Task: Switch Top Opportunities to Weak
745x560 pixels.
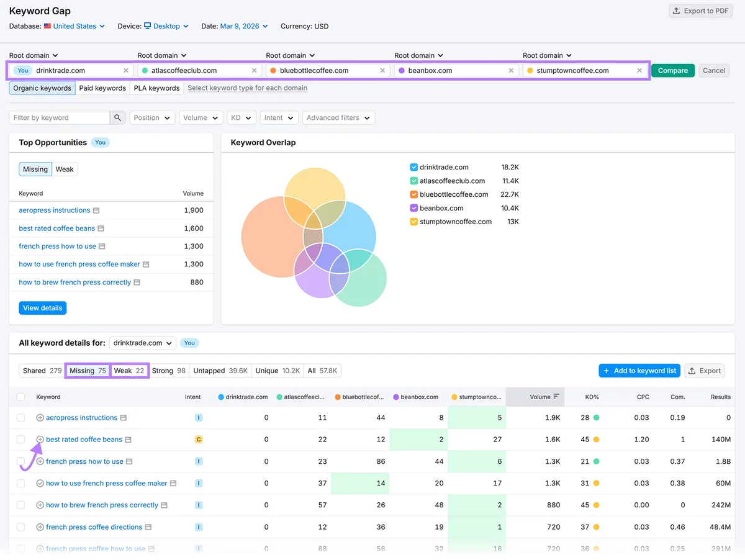Action: (65, 169)
